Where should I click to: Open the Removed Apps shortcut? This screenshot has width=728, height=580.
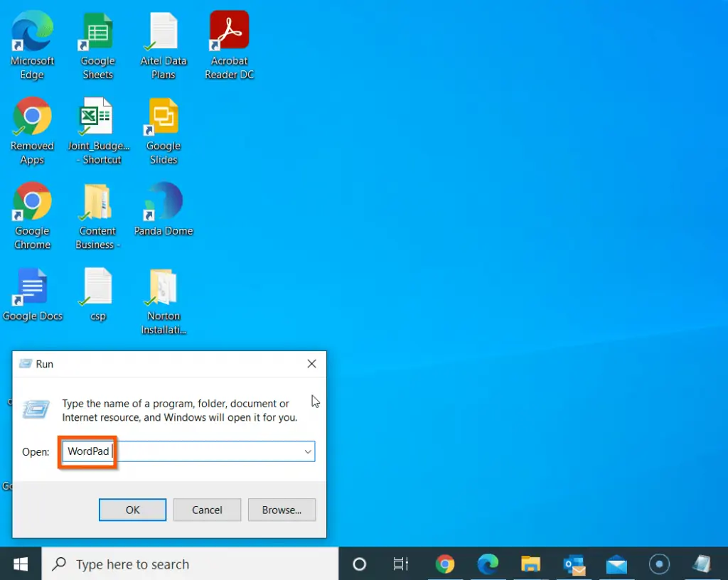pos(32,116)
